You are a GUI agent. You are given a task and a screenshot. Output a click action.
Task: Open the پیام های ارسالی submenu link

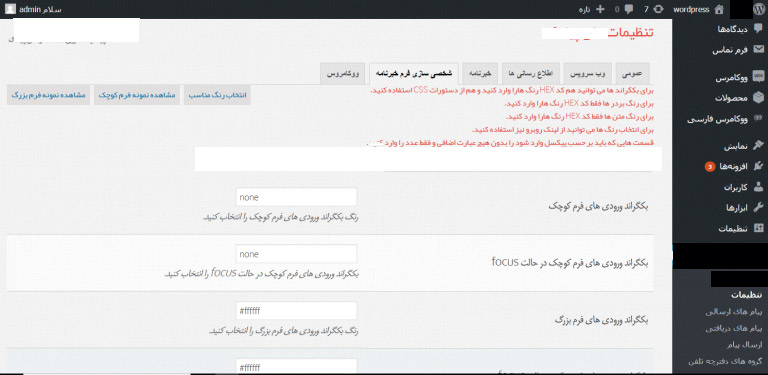(734, 312)
